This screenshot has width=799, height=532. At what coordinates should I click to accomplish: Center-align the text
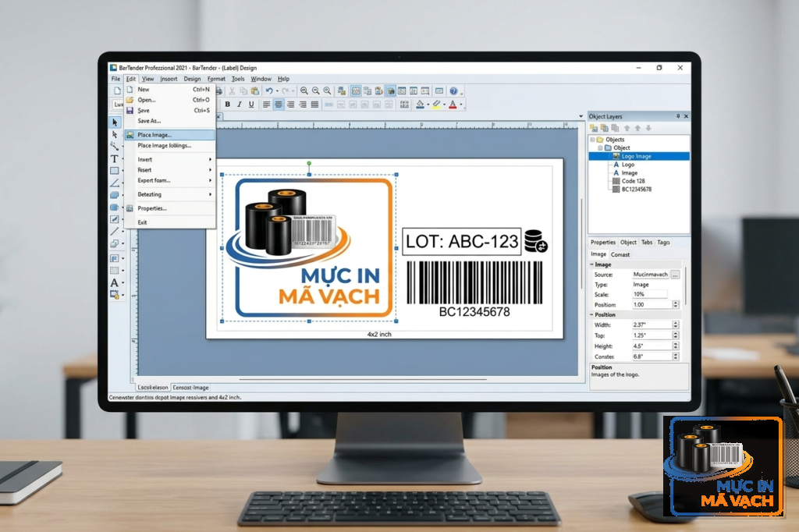click(279, 105)
